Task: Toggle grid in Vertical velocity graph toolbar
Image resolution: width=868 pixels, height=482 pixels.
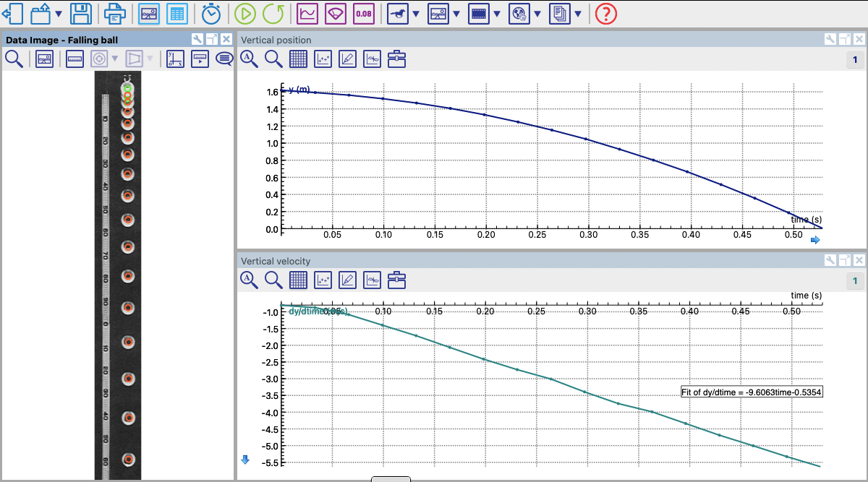Action: pos(298,280)
